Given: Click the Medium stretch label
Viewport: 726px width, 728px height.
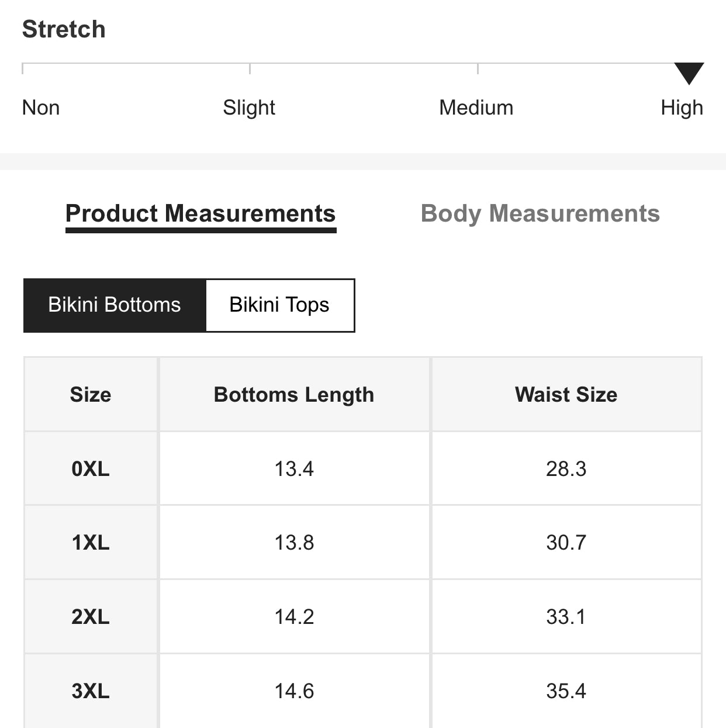Looking at the screenshot, I should click(x=476, y=108).
